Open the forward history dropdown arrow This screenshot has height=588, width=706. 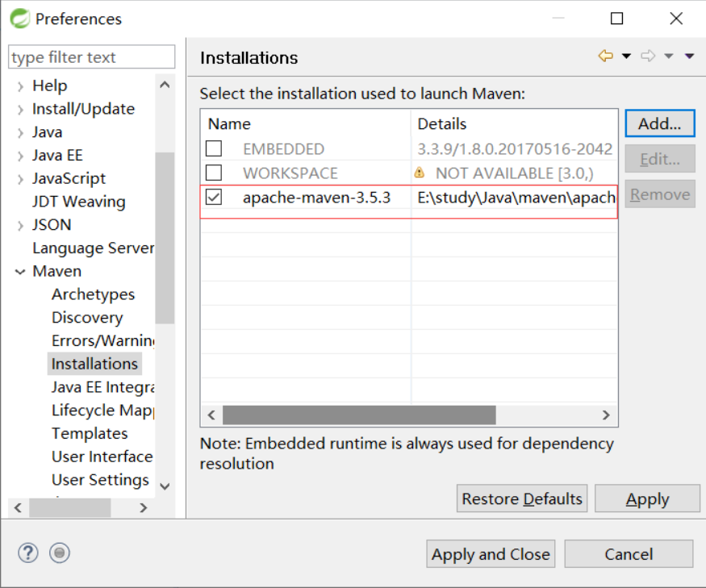669,56
